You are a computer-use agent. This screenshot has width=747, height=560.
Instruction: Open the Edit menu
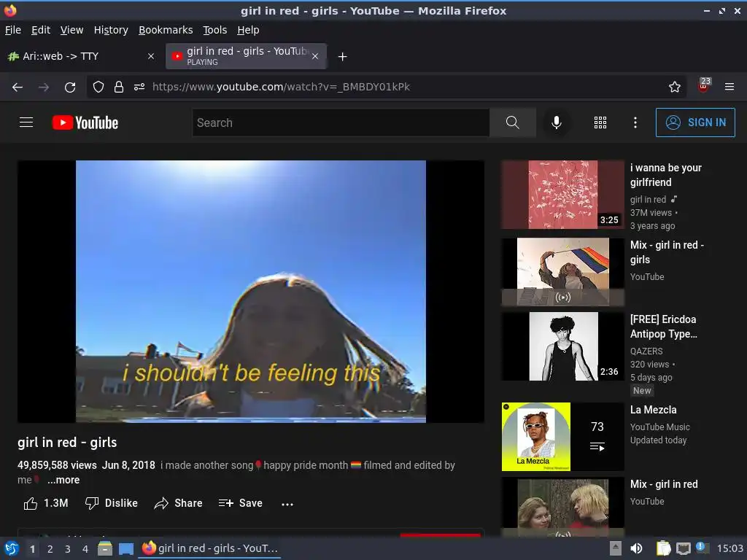tap(41, 30)
